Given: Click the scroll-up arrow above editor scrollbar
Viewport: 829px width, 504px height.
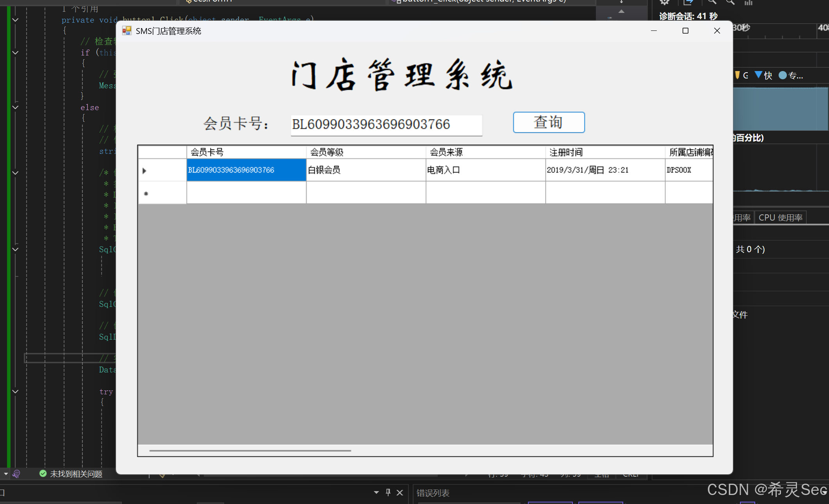Looking at the screenshot, I should click(x=621, y=11).
